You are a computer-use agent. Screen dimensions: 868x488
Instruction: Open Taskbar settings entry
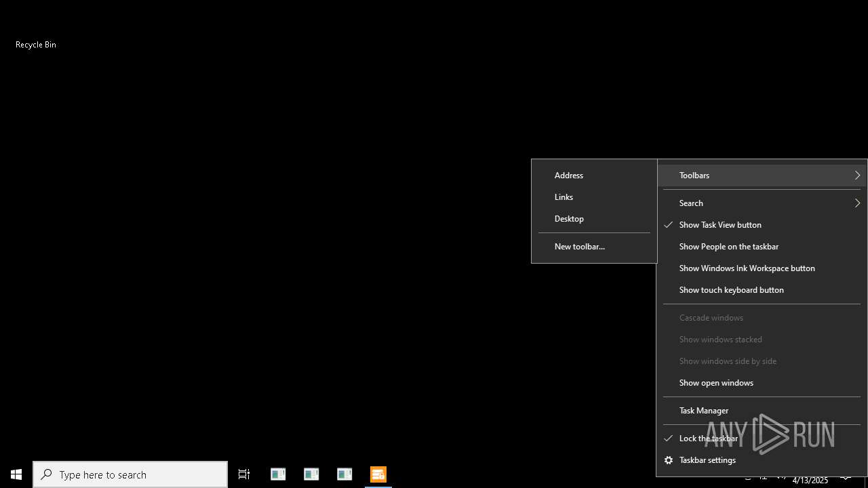pyautogui.click(x=762, y=460)
